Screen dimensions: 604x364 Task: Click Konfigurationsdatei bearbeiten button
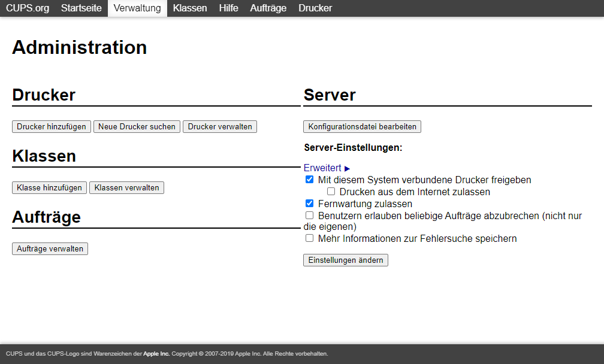point(362,126)
